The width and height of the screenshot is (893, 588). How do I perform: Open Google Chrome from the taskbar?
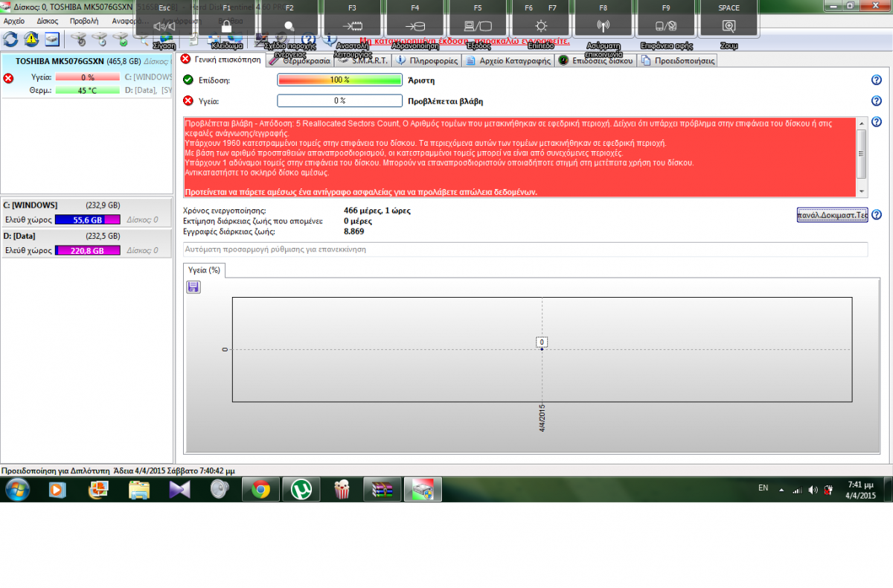(x=260, y=490)
